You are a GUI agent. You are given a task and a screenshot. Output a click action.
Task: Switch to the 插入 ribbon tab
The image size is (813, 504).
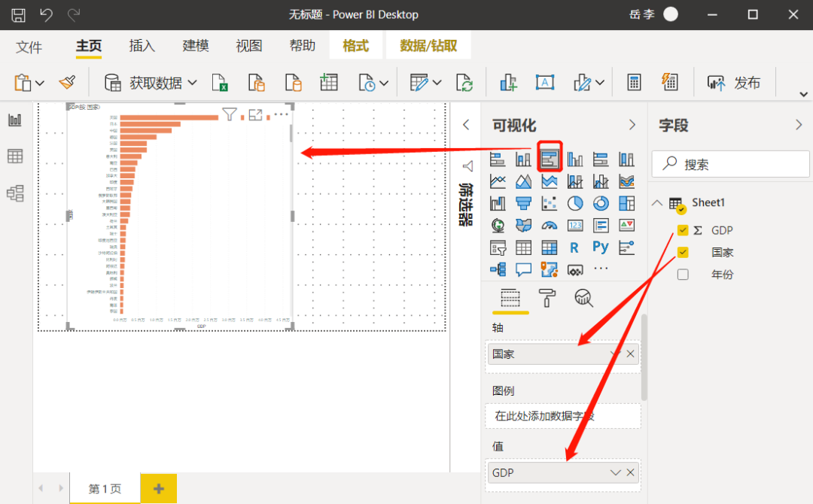(142, 46)
